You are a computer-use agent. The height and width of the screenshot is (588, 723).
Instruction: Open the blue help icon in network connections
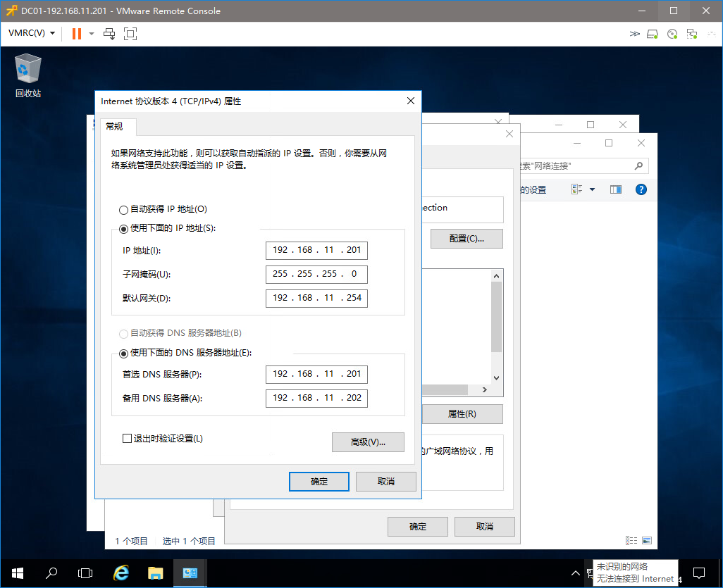coord(641,189)
